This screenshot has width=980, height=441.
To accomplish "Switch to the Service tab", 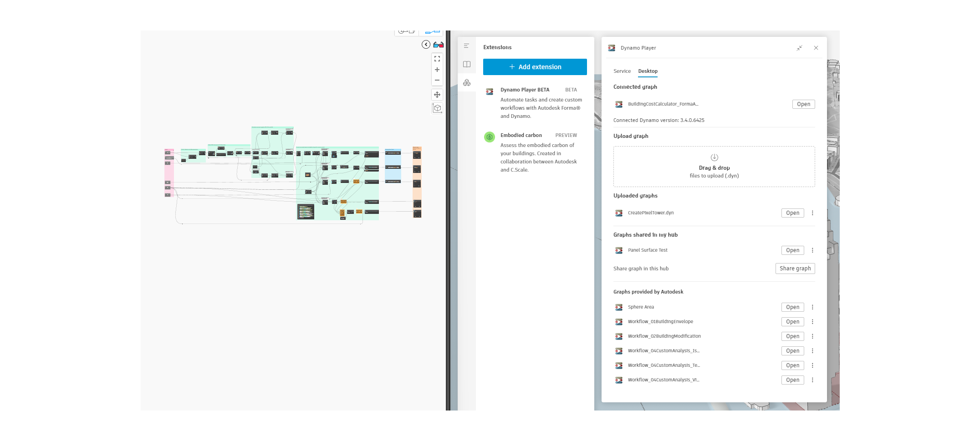I will (622, 71).
